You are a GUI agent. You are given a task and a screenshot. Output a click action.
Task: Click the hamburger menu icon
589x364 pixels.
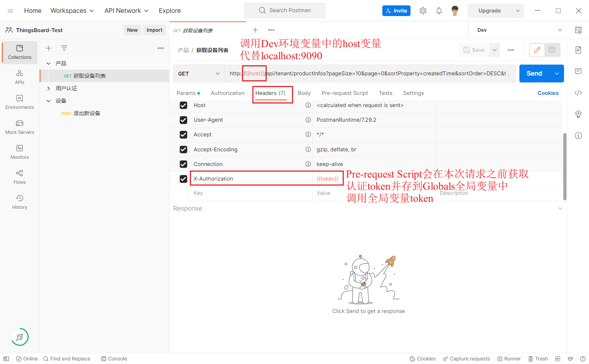(10, 11)
